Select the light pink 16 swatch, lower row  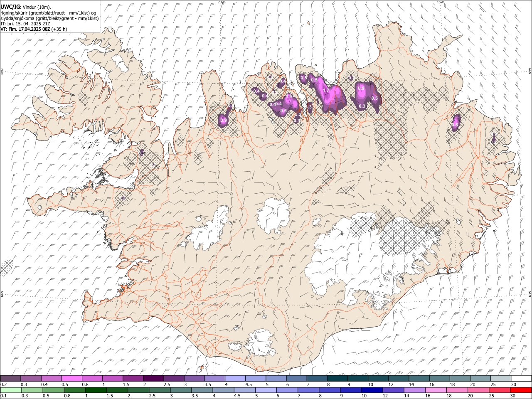436,390
